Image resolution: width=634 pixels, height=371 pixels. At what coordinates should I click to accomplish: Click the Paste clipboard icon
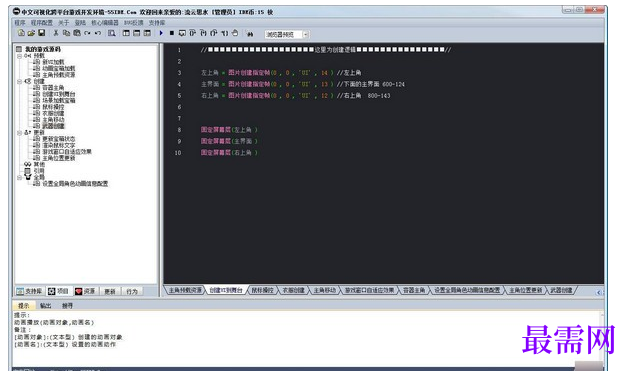pyautogui.click(x=77, y=33)
